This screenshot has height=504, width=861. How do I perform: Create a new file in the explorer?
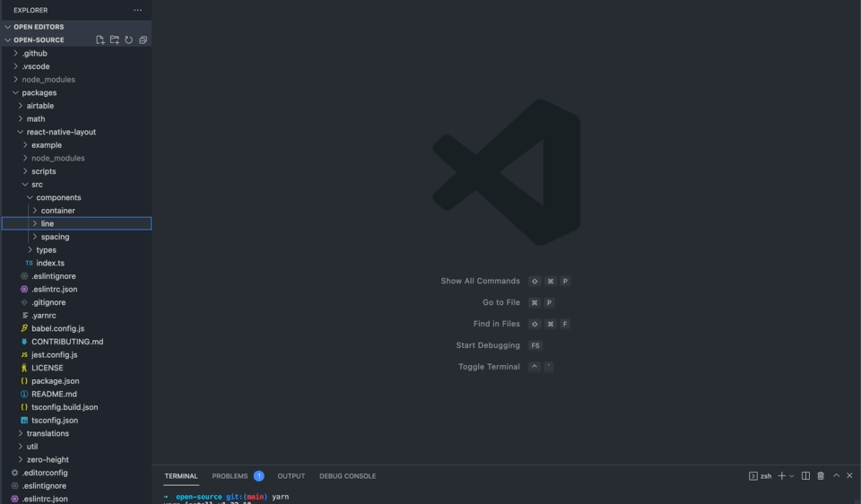pyautogui.click(x=100, y=40)
